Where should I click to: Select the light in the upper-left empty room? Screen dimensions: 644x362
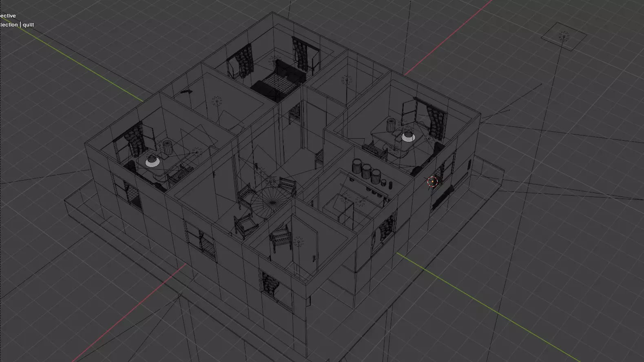[x=217, y=101]
